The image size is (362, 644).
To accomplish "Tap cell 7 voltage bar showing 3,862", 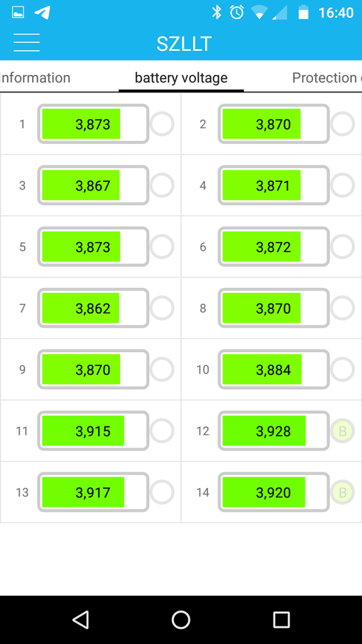I will coord(93,308).
